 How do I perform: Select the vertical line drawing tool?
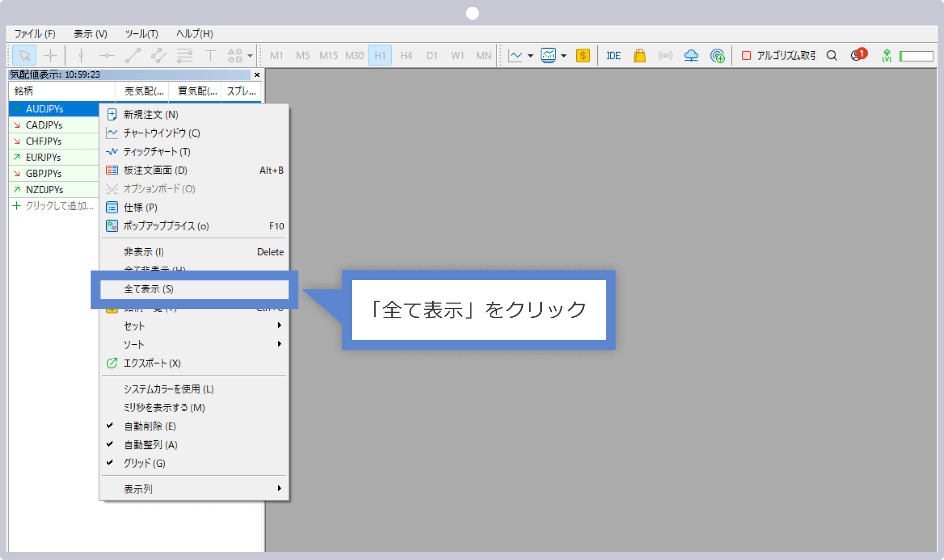point(81,56)
